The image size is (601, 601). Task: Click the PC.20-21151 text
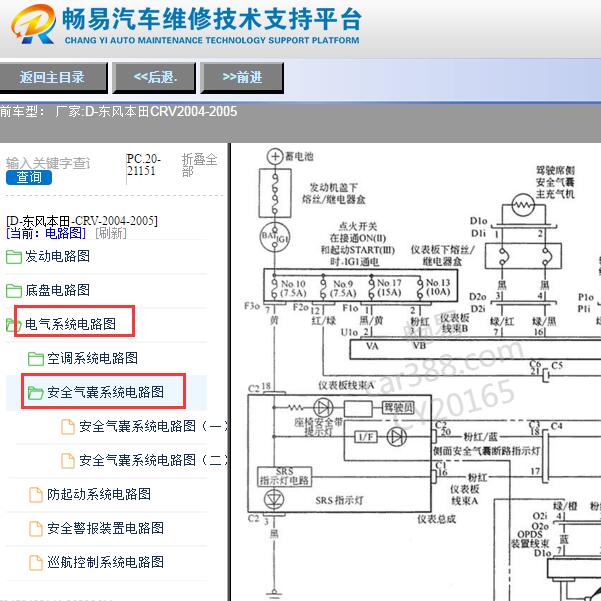point(143,165)
